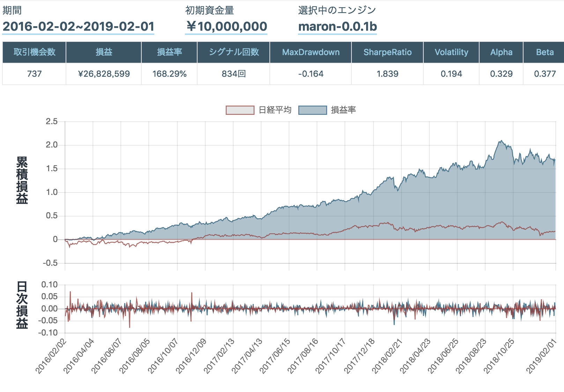Viewport: 564px width, 392px height.
Task: Toggle the 日経平均 legend visibility
Action: coord(258,110)
